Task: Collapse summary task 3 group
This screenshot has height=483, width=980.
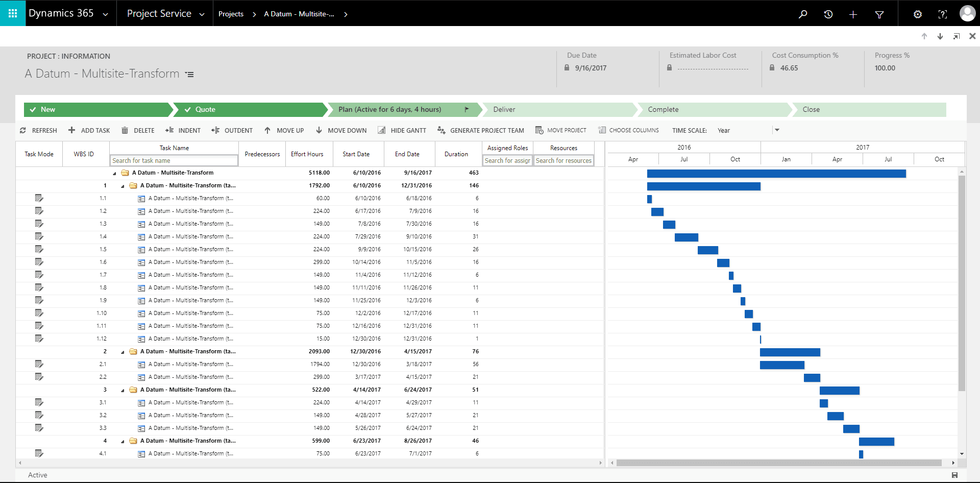Action: [x=122, y=391]
